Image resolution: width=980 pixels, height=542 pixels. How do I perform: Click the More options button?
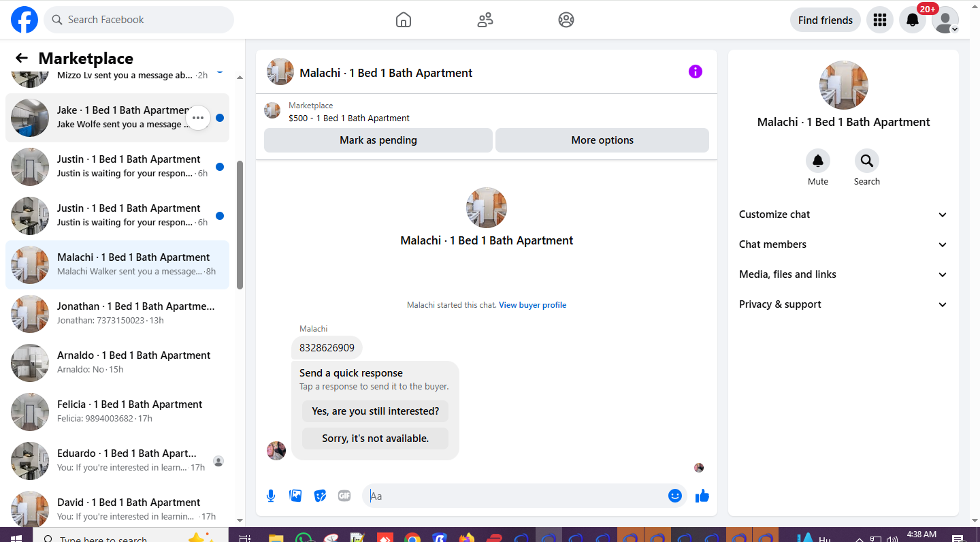[x=602, y=140]
